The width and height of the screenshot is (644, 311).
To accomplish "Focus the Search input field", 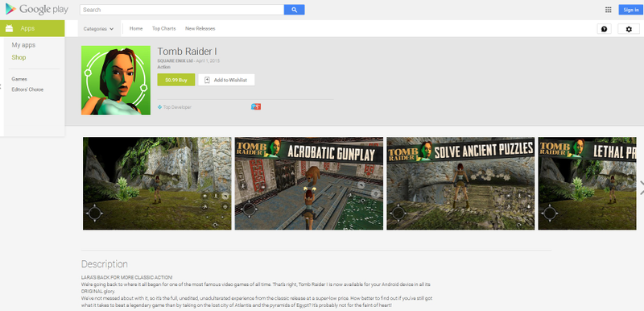I will pyautogui.click(x=182, y=10).
